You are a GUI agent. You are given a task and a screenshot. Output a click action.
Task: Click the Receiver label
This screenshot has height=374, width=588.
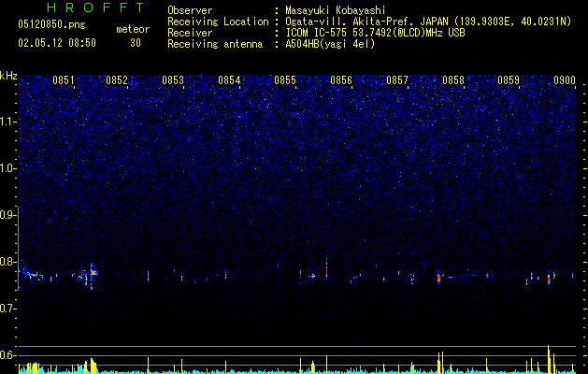point(190,33)
